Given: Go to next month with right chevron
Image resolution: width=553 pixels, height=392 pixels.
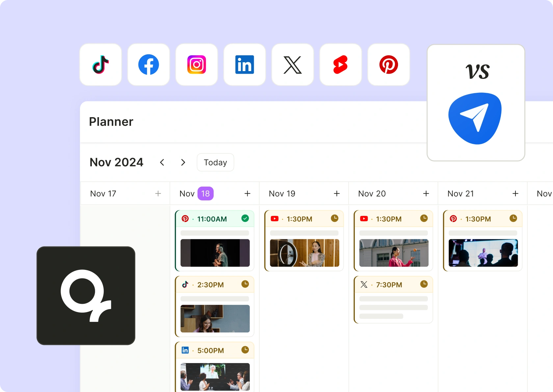Looking at the screenshot, I should [183, 162].
